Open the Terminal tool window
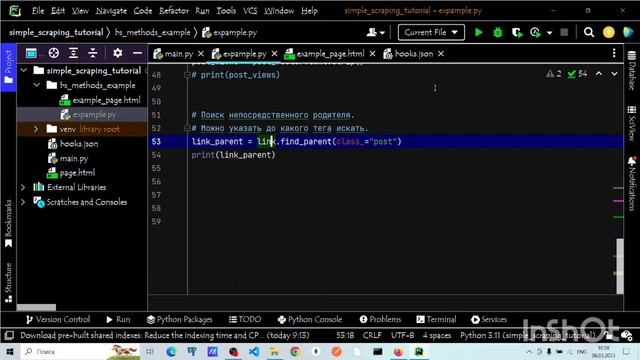The height and width of the screenshot is (360, 640). click(436, 320)
